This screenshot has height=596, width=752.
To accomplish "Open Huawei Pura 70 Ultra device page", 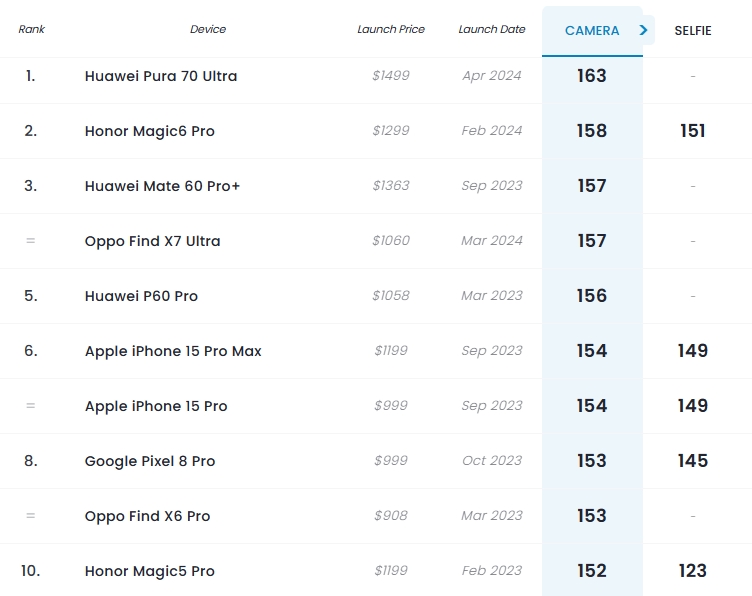I will pos(161,76).
